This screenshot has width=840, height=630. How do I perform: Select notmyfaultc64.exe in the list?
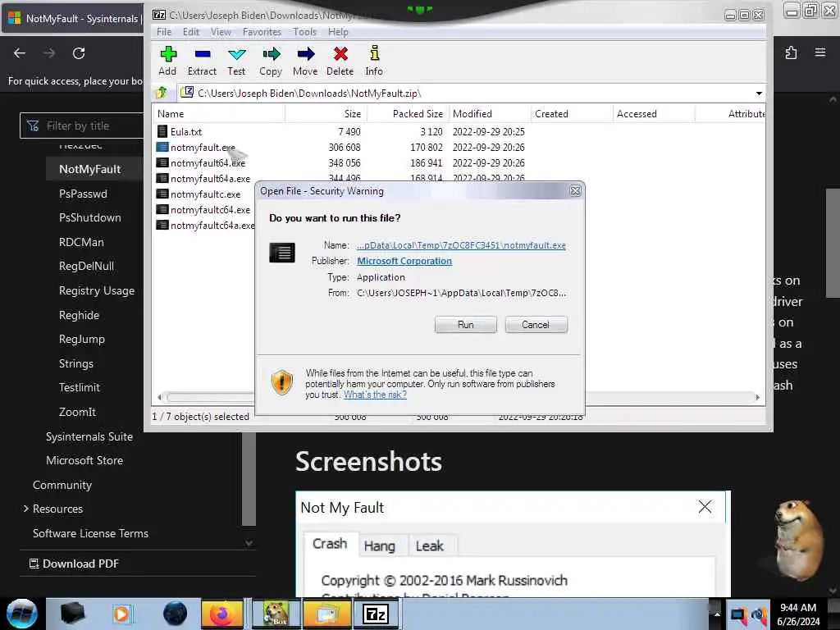[x=210, y=209]
